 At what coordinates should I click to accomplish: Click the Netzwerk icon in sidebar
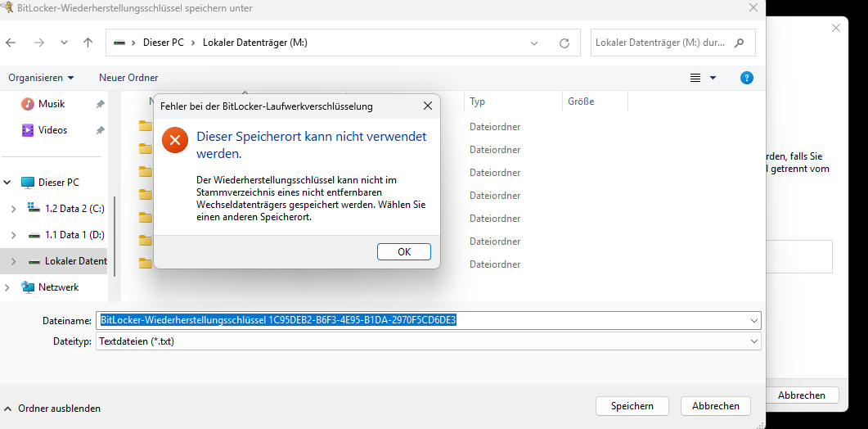[28, 287]
